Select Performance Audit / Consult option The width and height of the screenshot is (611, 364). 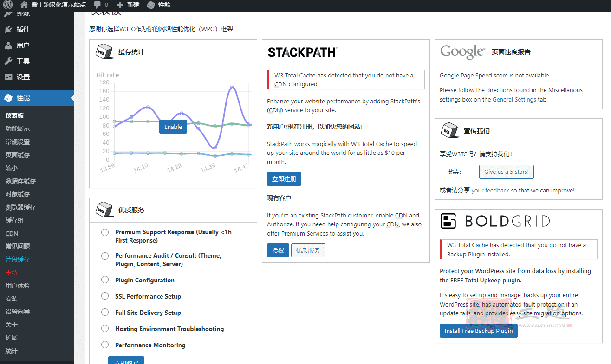coord(105,255)
